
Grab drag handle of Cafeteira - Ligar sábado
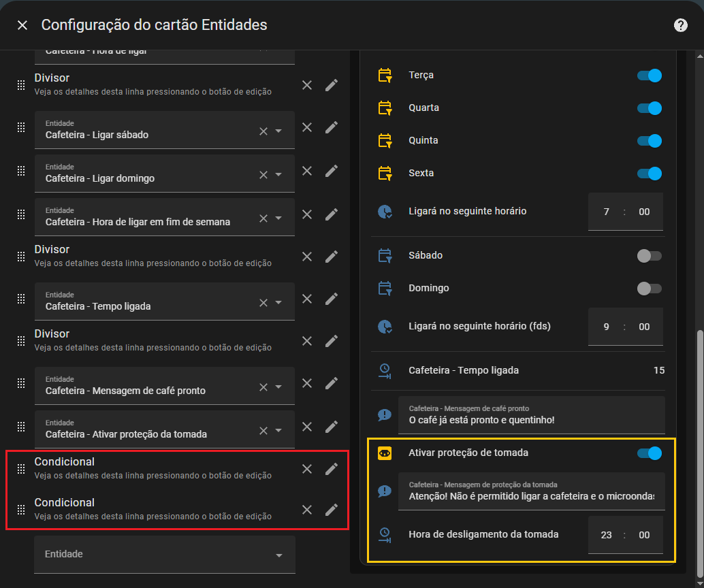[21, 127]
